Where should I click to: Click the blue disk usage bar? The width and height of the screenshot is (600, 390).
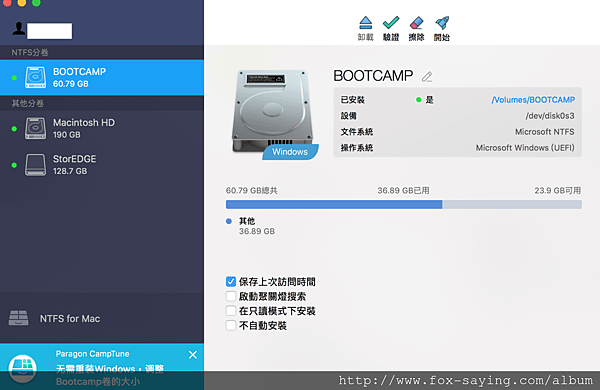point(334,204)
